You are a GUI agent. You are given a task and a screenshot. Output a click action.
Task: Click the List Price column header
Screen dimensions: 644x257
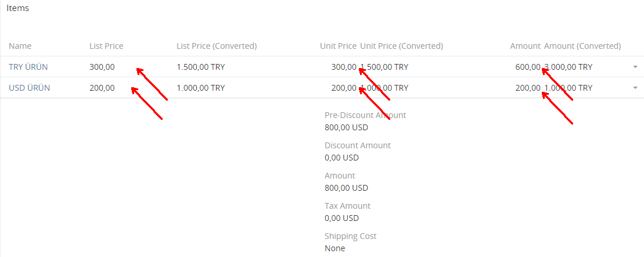106,46
